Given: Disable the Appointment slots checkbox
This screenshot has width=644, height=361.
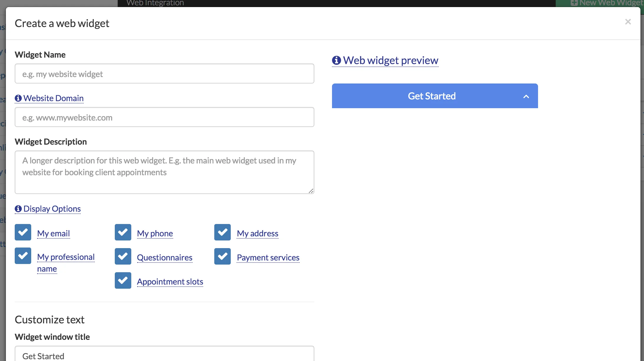Looking at the screenshot, I should (123, 280).
